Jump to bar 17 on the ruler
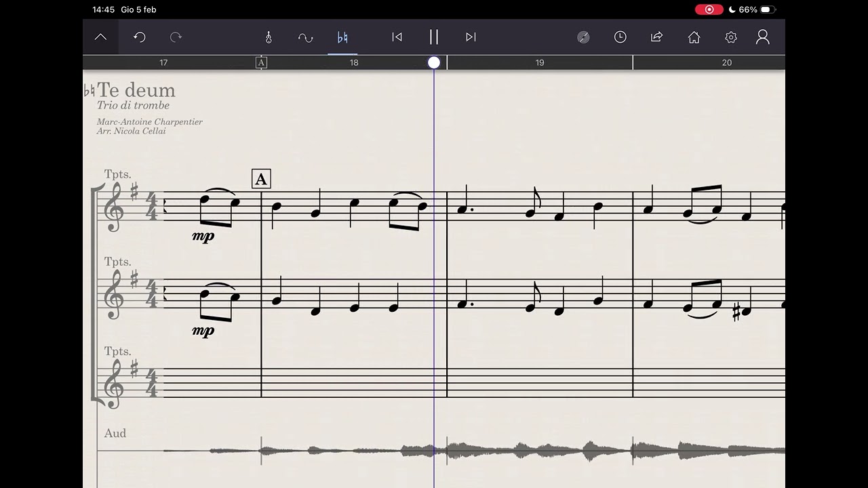The image size is (868, 488). point(163,62)
